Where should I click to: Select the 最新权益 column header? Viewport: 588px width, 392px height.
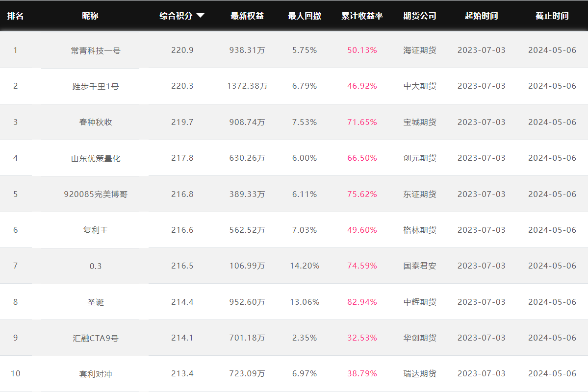(247, 16)
